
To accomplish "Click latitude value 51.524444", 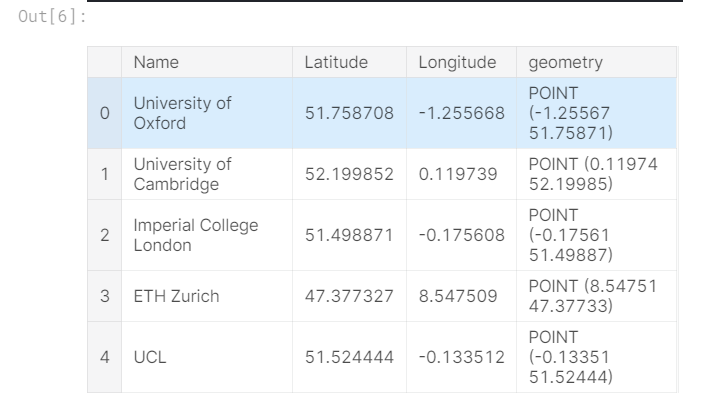I will (x=349, y=357).
